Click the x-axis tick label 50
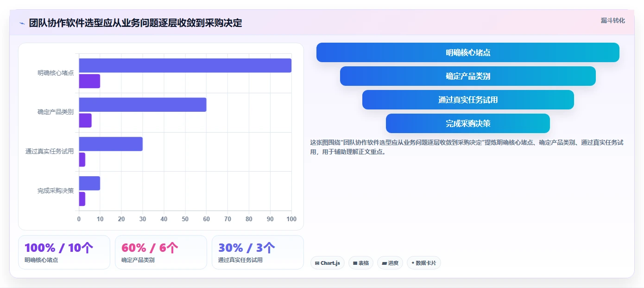Screen dimensions: 644x288 coord(185,219)
